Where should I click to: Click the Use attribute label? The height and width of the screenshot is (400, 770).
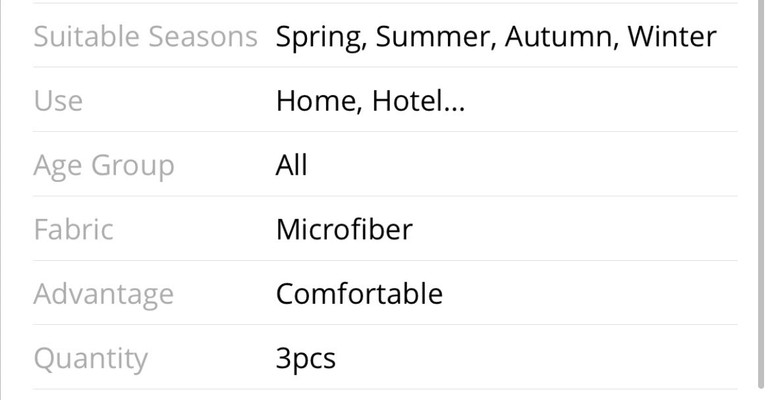point(58,101)
